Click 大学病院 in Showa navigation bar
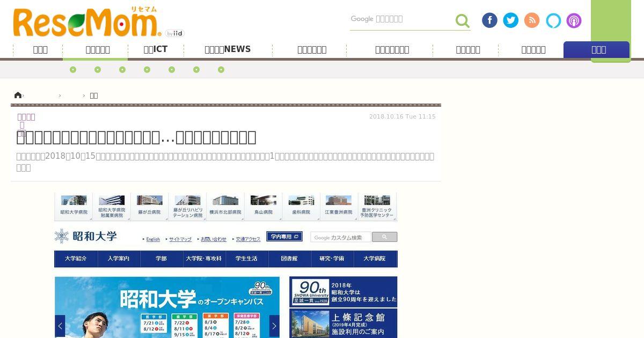This screenshot has height=338, width=644. point(375,259)
